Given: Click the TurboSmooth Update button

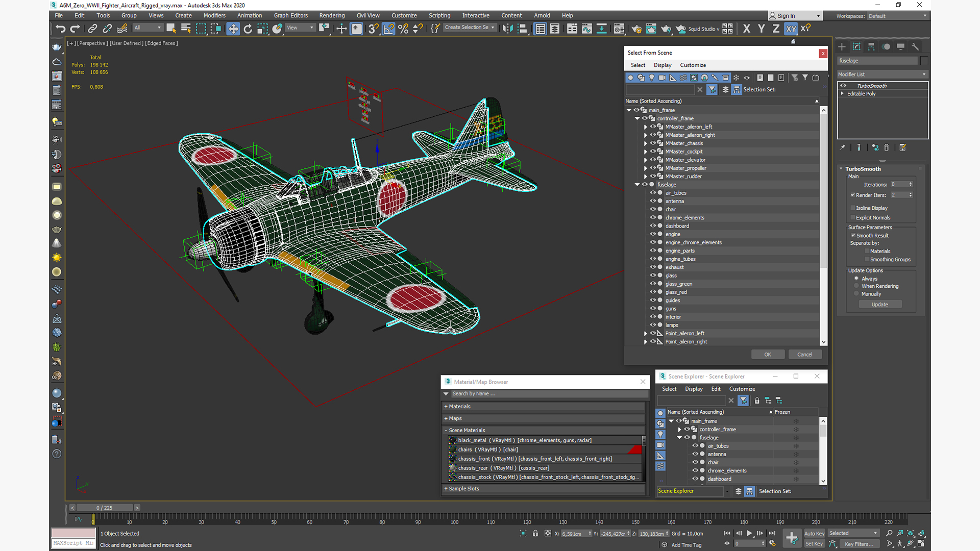Looking at the screenshot, I should 879,305.
